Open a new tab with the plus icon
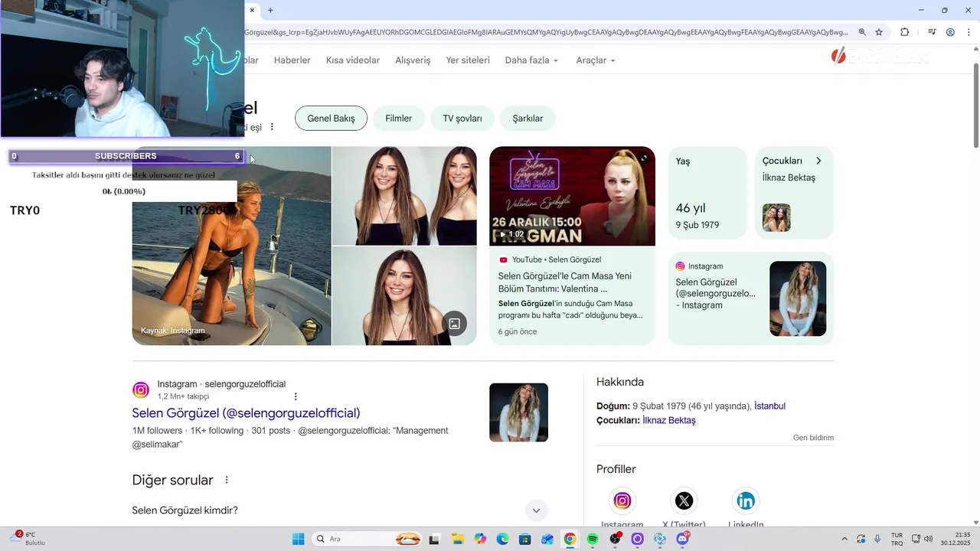980x551 pixels. (x=270, y=10)
